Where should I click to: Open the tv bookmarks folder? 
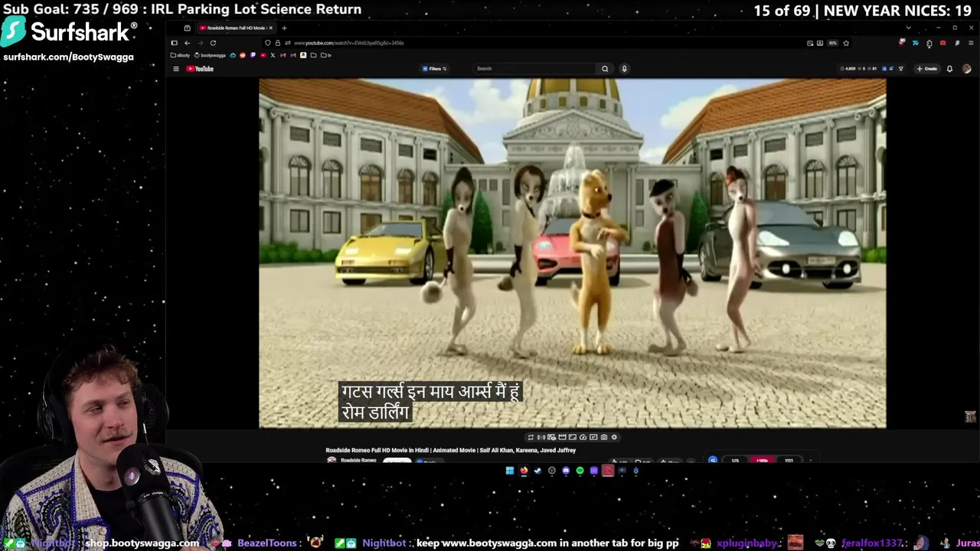(x=327, y=55)
